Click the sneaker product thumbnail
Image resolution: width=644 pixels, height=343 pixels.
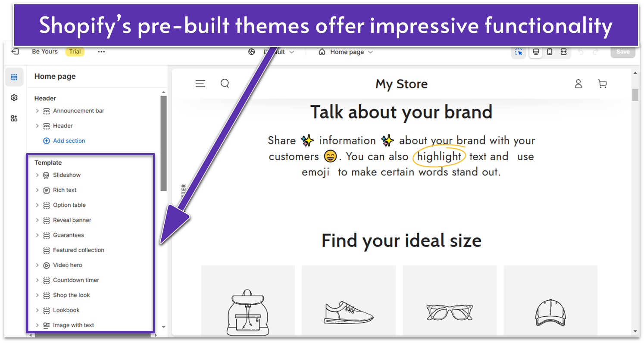pyautogui.click(x=349, y=300)
